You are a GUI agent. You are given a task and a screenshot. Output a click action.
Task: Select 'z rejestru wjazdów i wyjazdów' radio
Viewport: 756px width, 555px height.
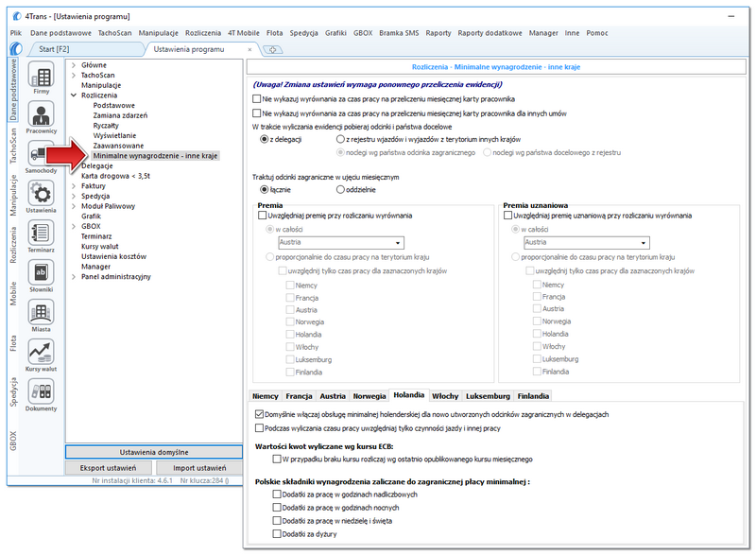(x=340, y=139)
